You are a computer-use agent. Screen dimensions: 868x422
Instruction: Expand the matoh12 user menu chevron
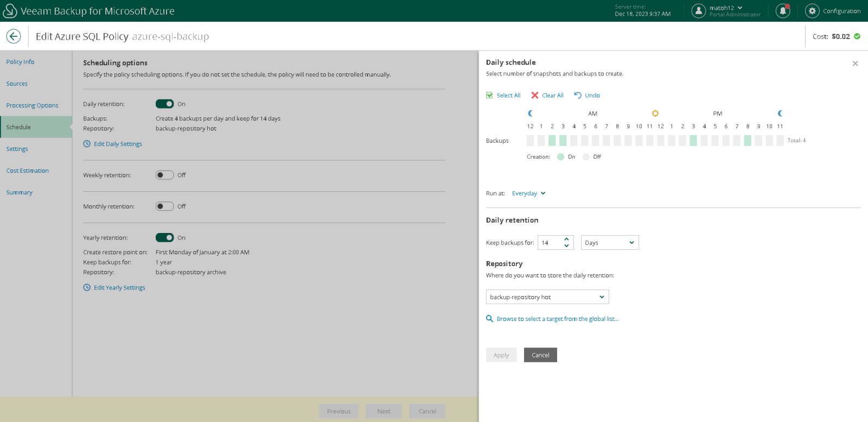point(740,8)
